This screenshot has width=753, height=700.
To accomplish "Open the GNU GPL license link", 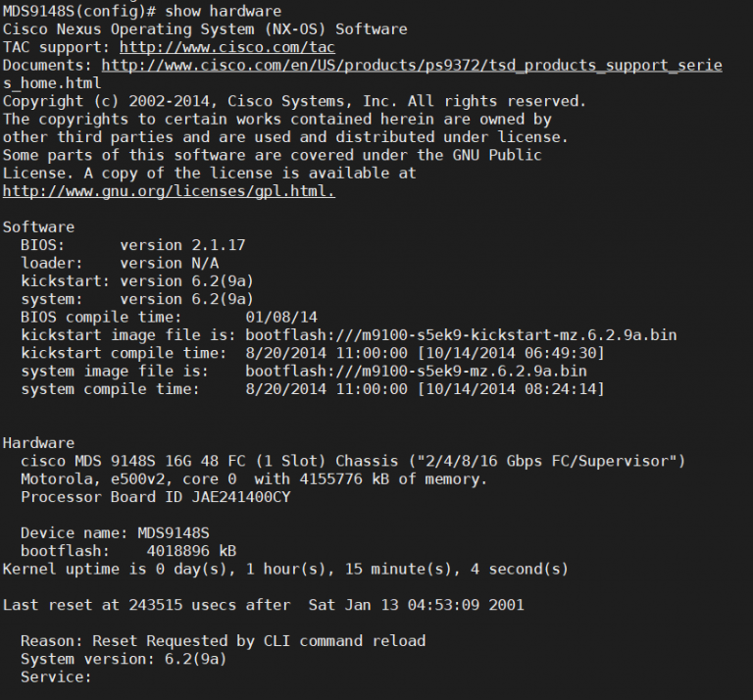I will [169, 191].
